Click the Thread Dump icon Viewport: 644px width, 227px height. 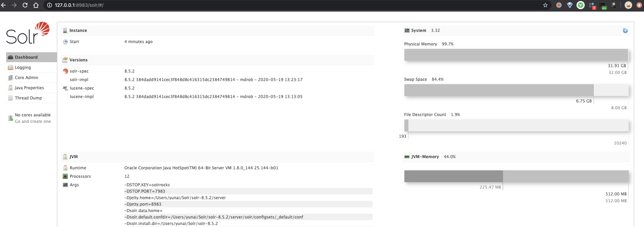[x=10, y=98]
